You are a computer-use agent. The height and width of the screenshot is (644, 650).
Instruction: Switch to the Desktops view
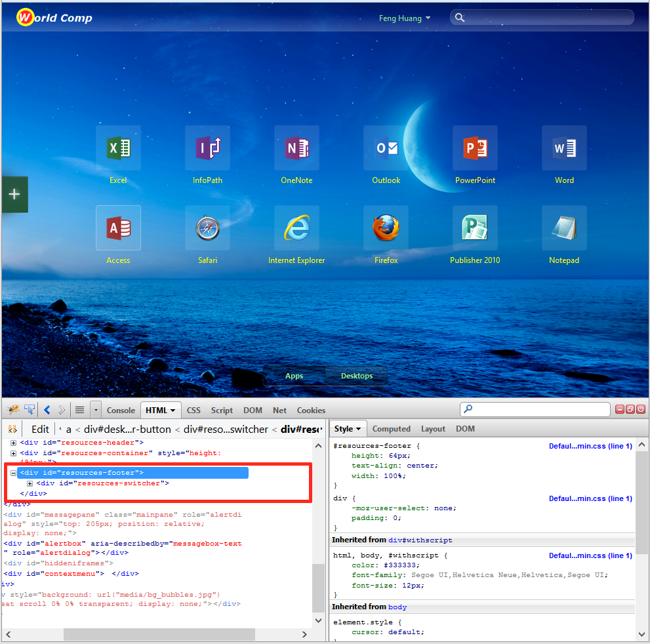coord(356,376)
